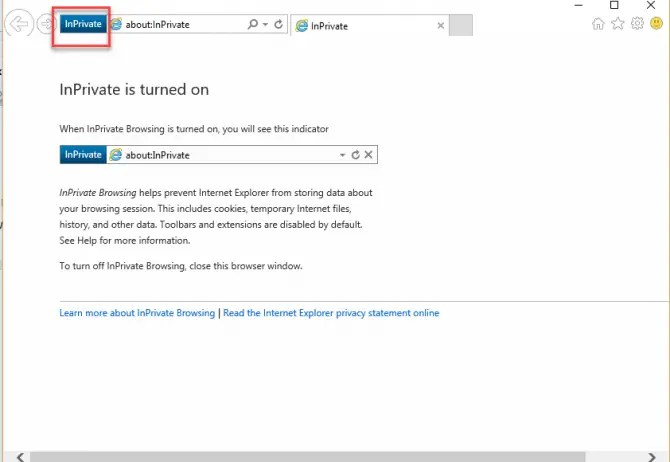Refresh the page with the address bar reload icon

278,24
